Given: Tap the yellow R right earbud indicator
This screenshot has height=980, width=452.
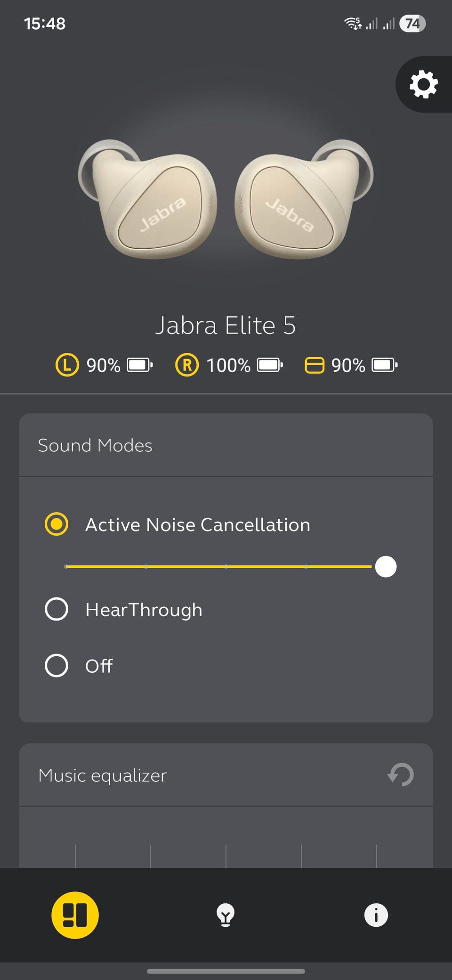Looking at the screenshot, I should pos(187,365).
